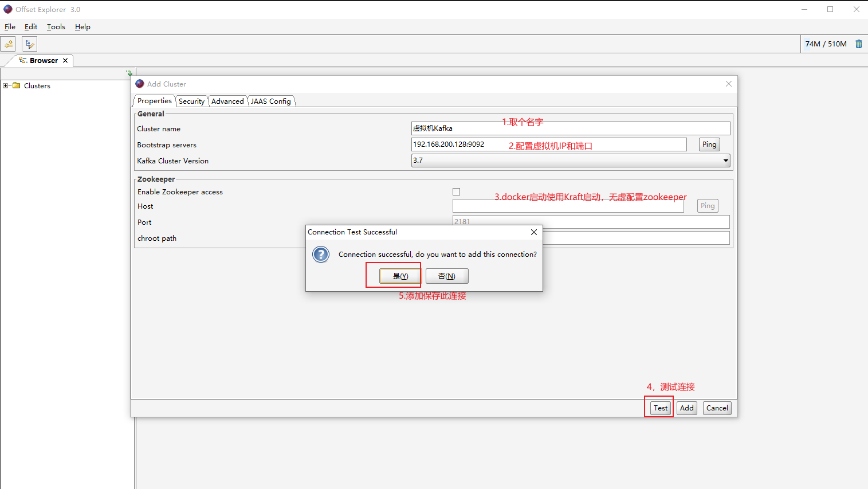The height and width of the screenshot is (489, 868).
Task: Click the Browser tab tree icon
Action: click(23, 60)
